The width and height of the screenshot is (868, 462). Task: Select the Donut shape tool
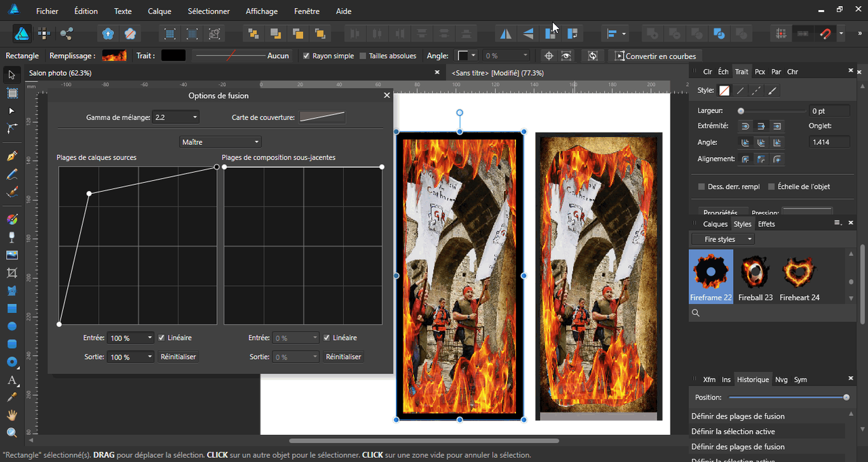tap(12, 362)
